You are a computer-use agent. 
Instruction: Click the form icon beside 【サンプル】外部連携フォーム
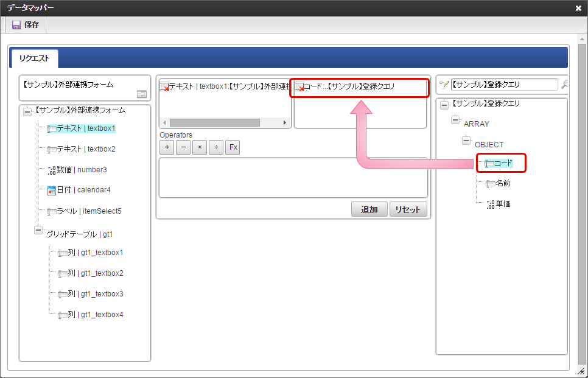[142, 94]
